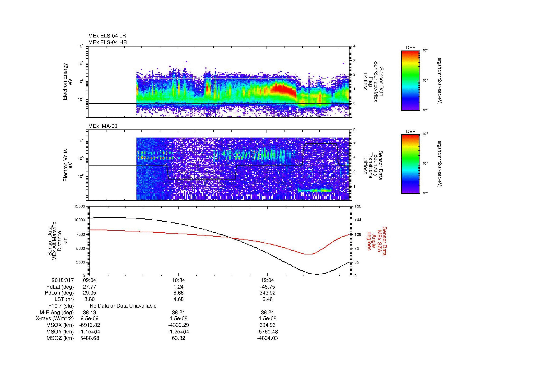Image resolution: width=555 pixels, height=392 pixels.
Task: Click the PdLat value '27.77'
Action: 89,287
